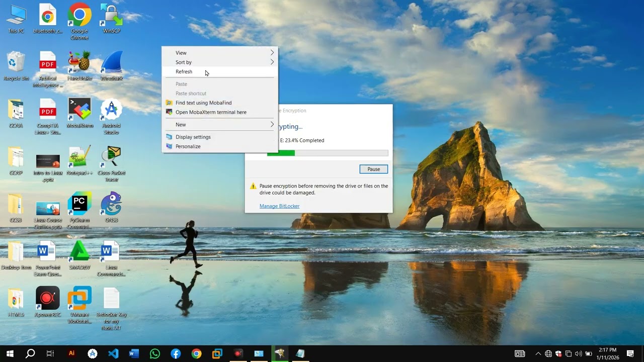Screen dimensions: 644x362
Task: Open Personalize from context menu
Action: pyautogui.click(x=220, y=146)
